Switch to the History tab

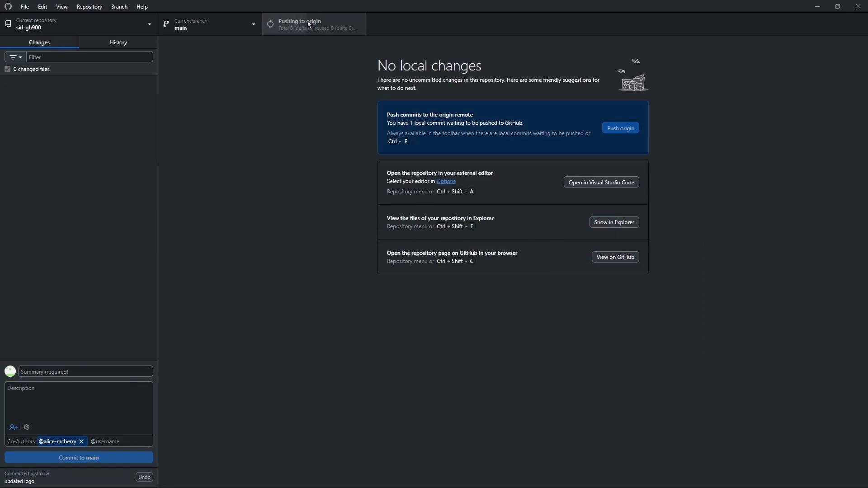118,42
